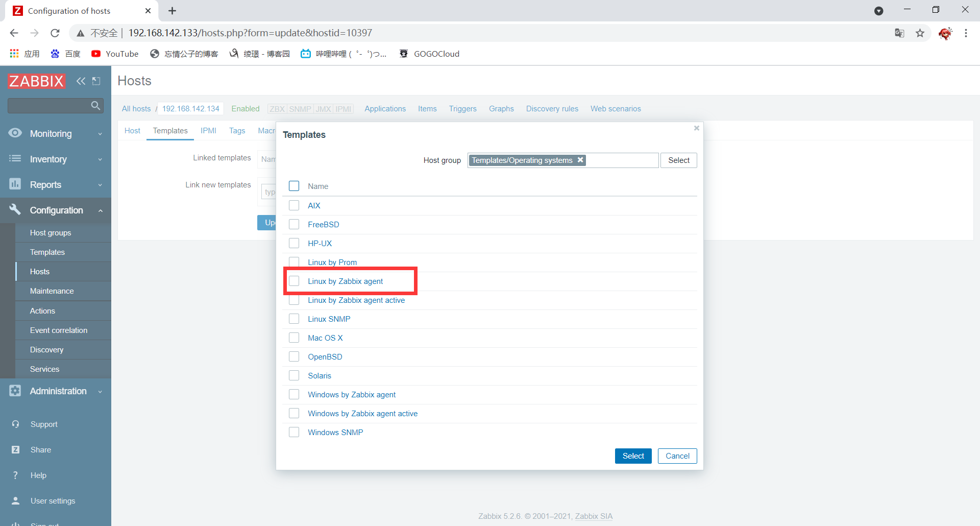Check the Solaris checkbox
The width and height of the screenshot is (980, 526).
coord(294,375)
